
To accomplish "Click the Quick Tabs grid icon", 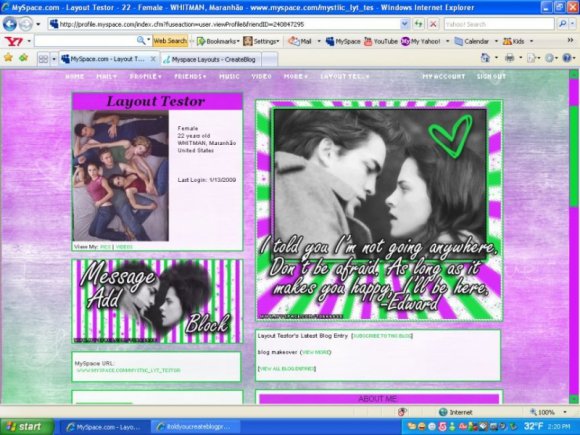I will point(43,59).
